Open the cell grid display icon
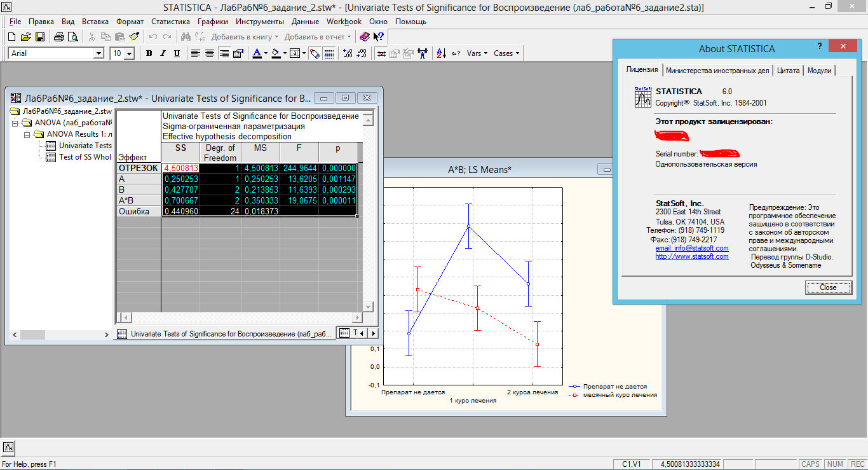The height and width of the screenshot is (470, 868). pyautogui.click(x=329, y=53)
